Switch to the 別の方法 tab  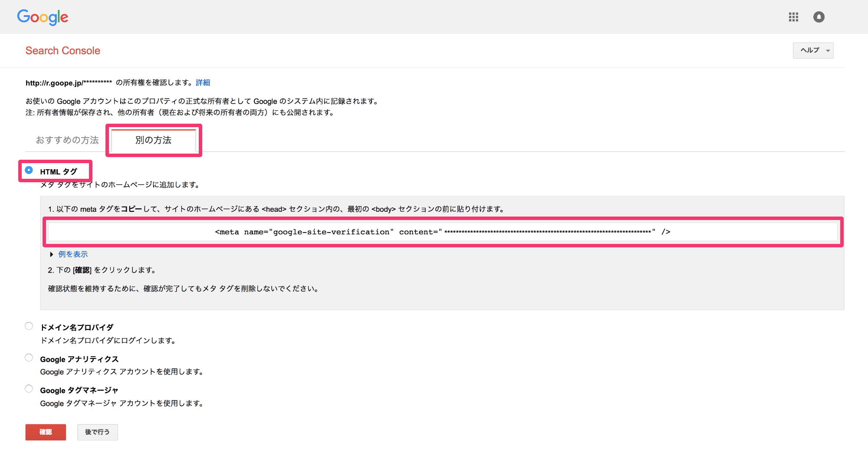(154, 140)
